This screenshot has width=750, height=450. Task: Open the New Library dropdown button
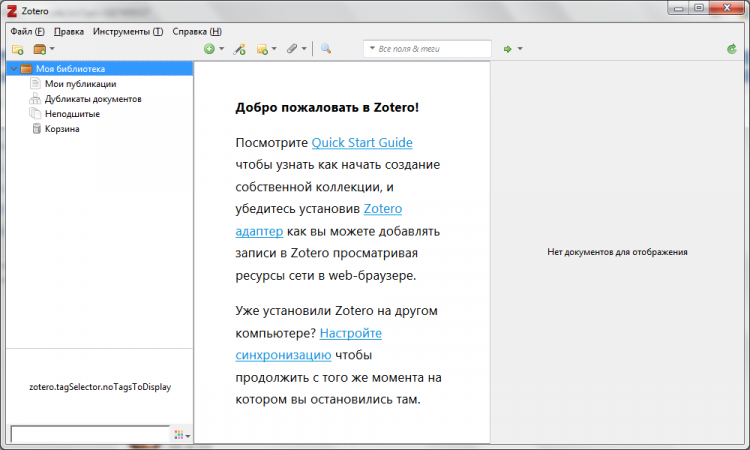[x=43, y=49]
